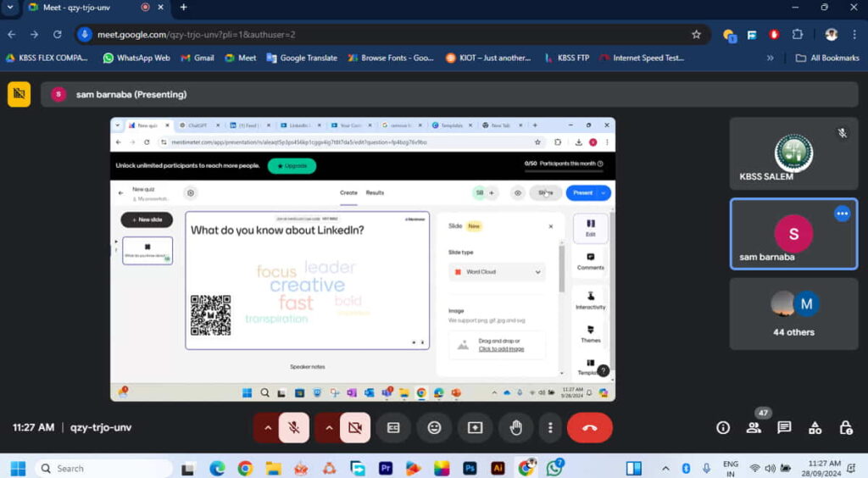The image size is (868, 478).
Task: Open Internet Speed Test... bookmark
Action: (643, 58)
